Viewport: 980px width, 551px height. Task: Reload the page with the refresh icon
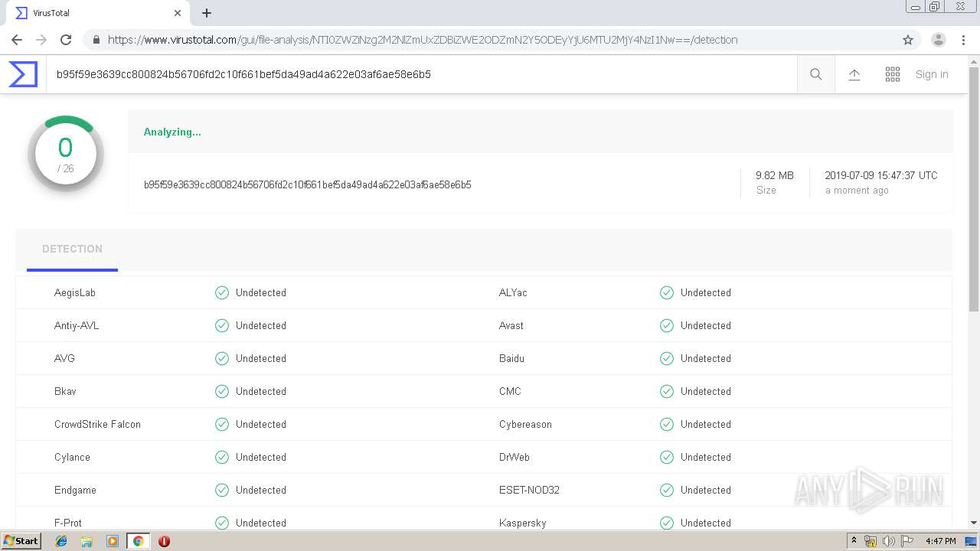[x=66, y=40]
